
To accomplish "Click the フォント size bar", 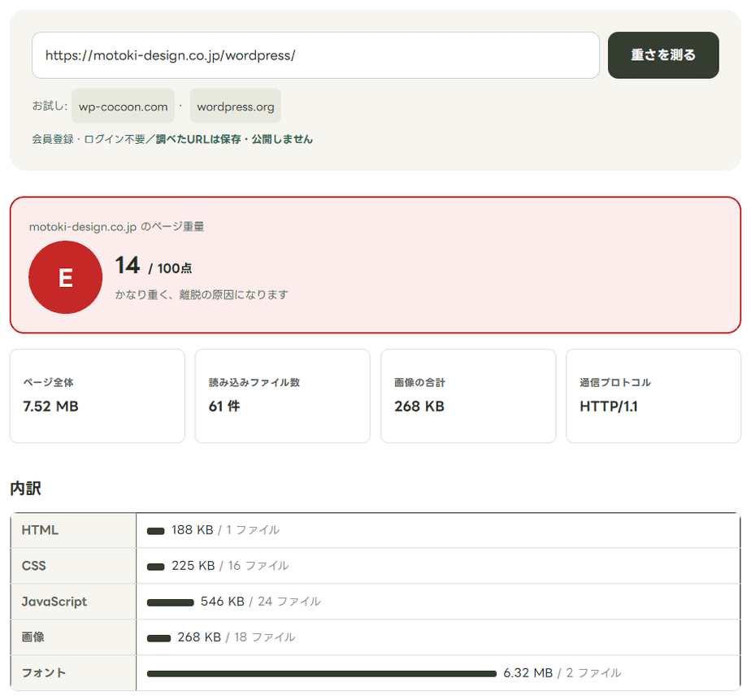I will pyautogui.click(x=322, y=674).
